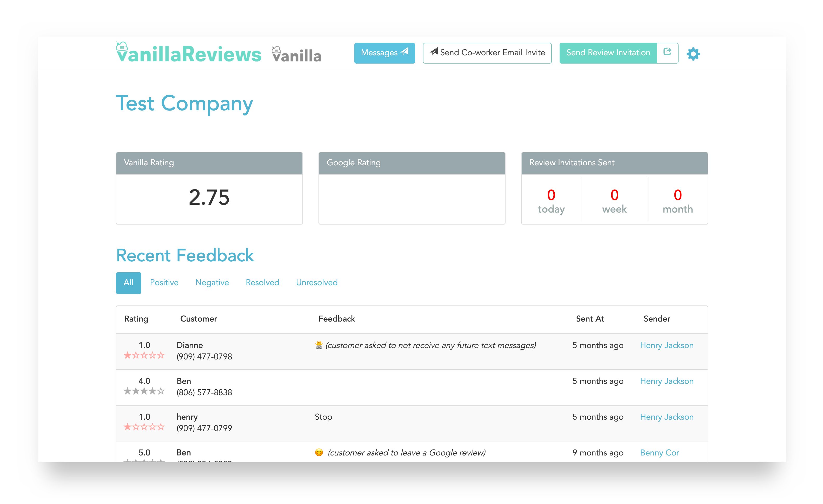This screenshot has height=504, width=823.
Task: Click Send Co-worker Email Invite
Action: [x=487, y=53]
